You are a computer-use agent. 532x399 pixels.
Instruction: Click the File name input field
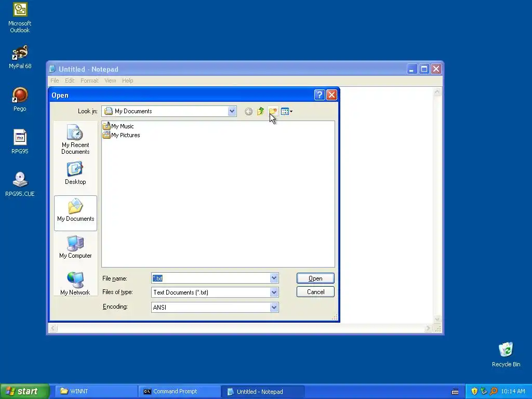[x=211, y=278]
